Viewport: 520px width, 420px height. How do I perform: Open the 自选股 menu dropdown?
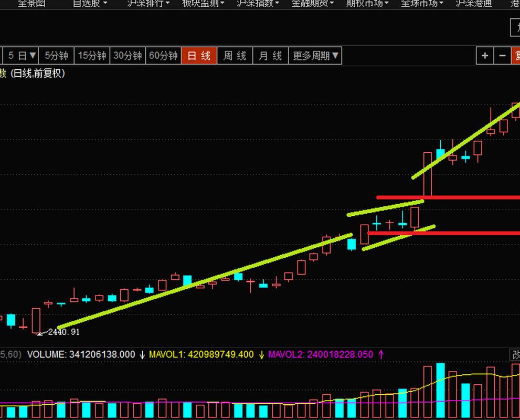tap(90, 3)
